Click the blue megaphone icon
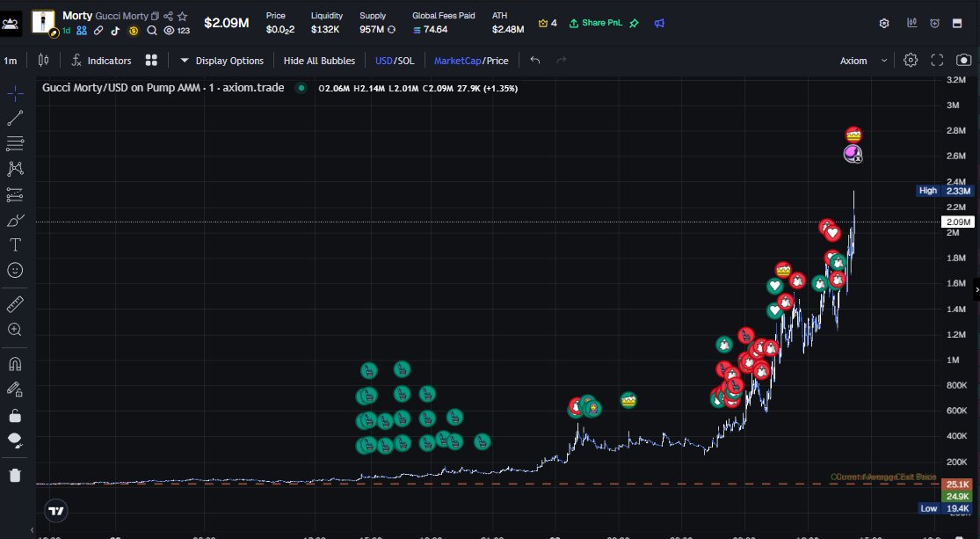Image resolution: width=980 pixels, height=539 pixels. pos(659,23)
